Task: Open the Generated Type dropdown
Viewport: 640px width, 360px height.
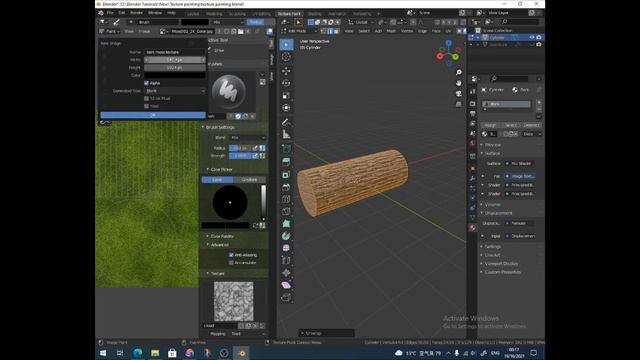Action: point(175,91)
